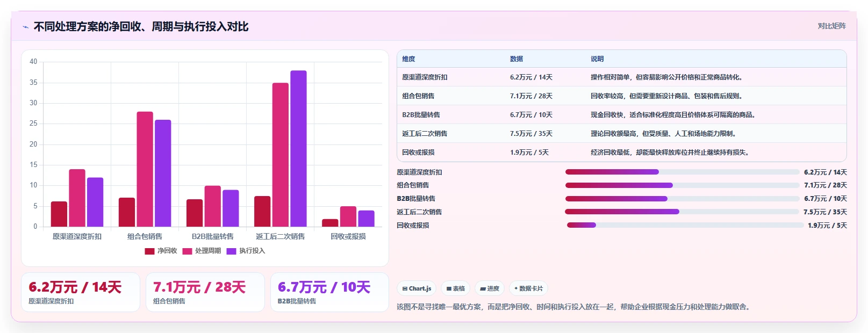Screen dimensions: 868x333
Task: Click the 进度 tag
Action: click(490, 288)
